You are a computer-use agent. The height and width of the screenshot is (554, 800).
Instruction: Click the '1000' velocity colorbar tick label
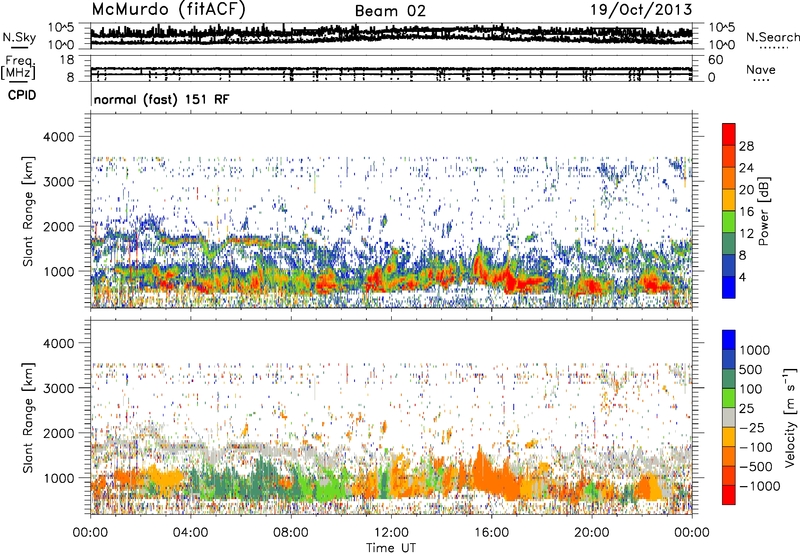point(755,350)
